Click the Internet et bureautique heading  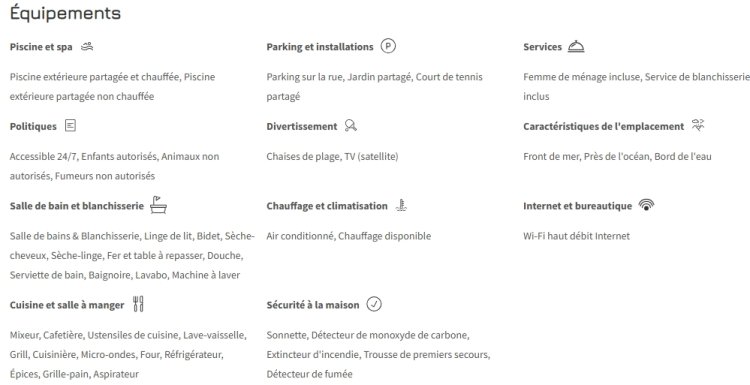[x=577, y=206]
